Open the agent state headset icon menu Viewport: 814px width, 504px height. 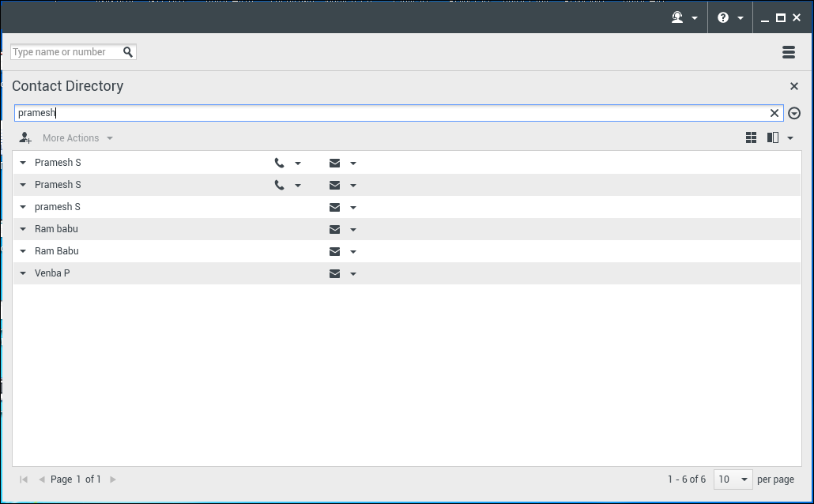[677, 17]
